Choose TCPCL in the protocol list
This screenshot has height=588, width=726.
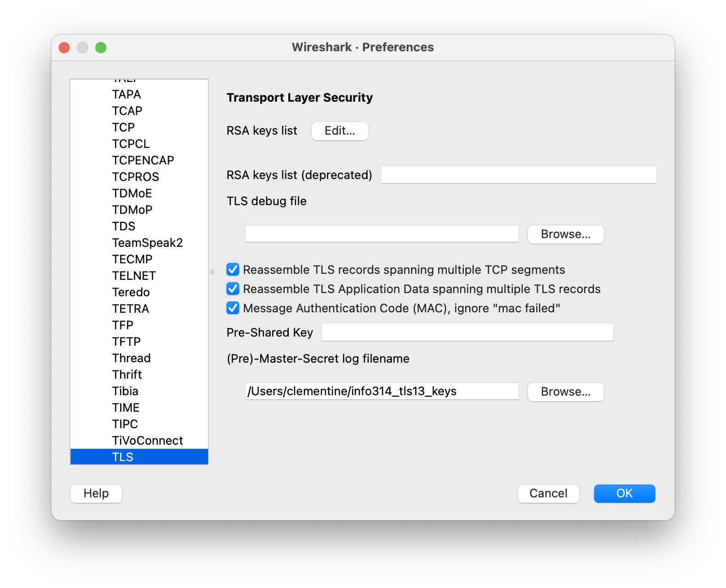(x=139, y=144)
